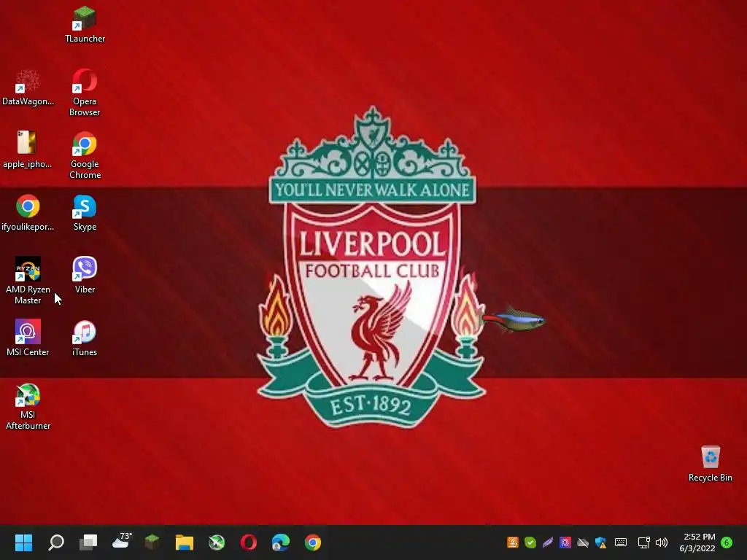Open network settings from the tray
The image size is (747, 560).
pos(643,542)
